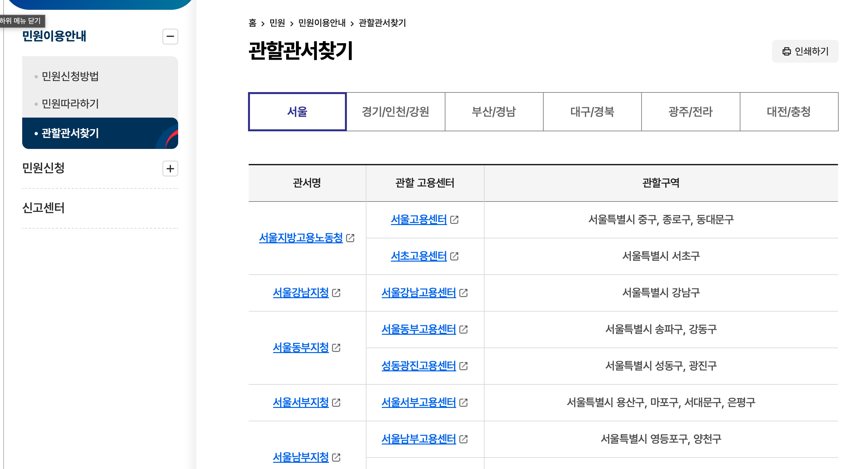Click external-link icon beside 서울지방고용노동청
The width and height of the screenshot is (868, 469).
pyautogui.click(x=350, y=238)
